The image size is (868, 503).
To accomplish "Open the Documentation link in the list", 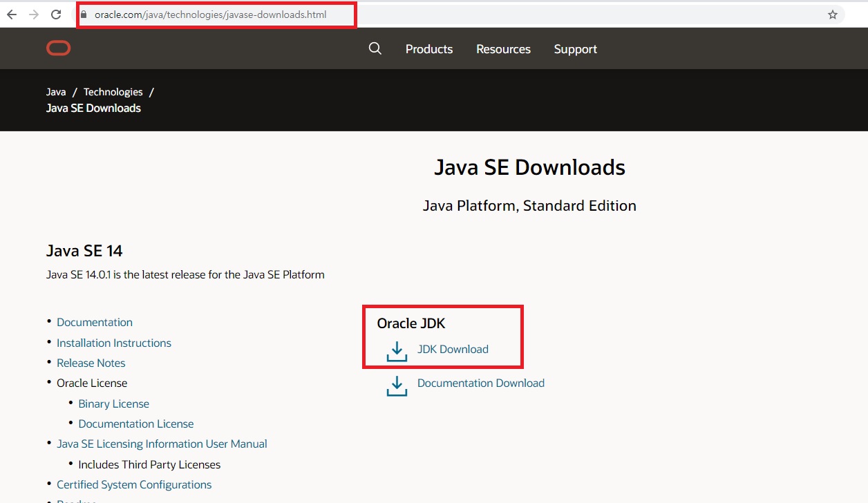I will [x=95, y=322].
